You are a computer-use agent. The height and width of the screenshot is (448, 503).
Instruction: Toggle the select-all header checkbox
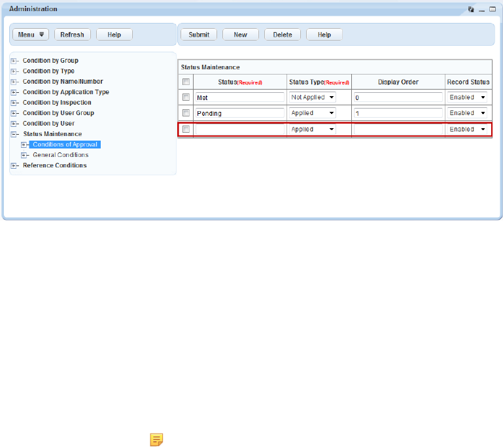coord(186,82)
